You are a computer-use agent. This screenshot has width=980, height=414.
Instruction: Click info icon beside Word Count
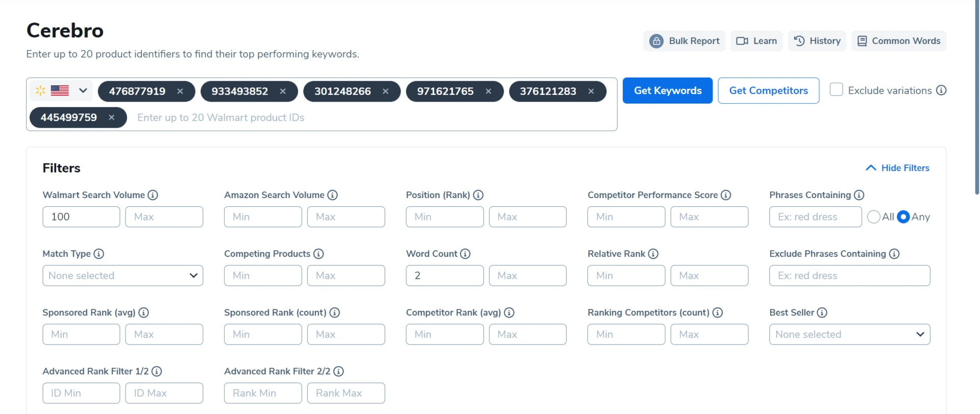(465, 254)
